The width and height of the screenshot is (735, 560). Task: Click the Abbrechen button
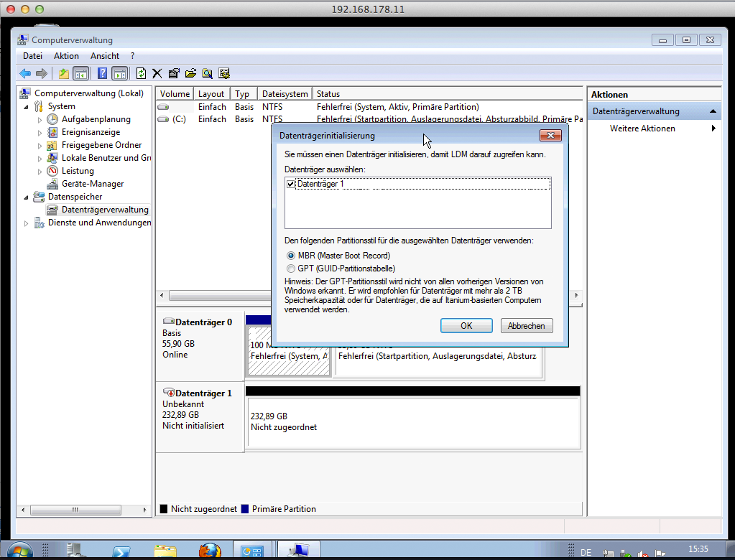527,326
